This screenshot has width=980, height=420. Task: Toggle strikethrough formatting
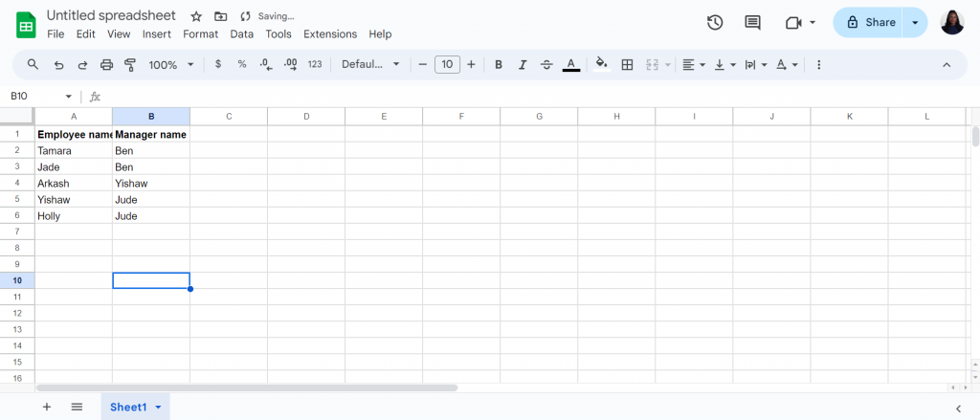tap(546, 64)
